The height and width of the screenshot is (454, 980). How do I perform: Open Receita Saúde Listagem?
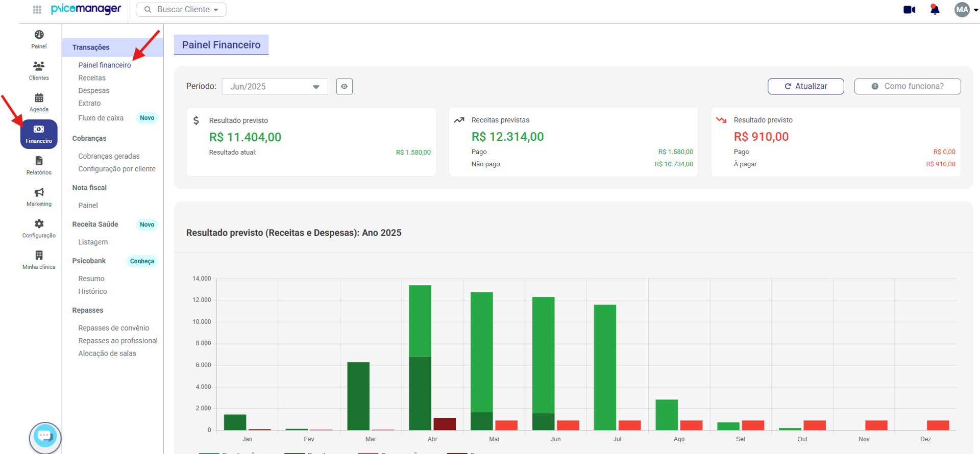coord(93,242)
